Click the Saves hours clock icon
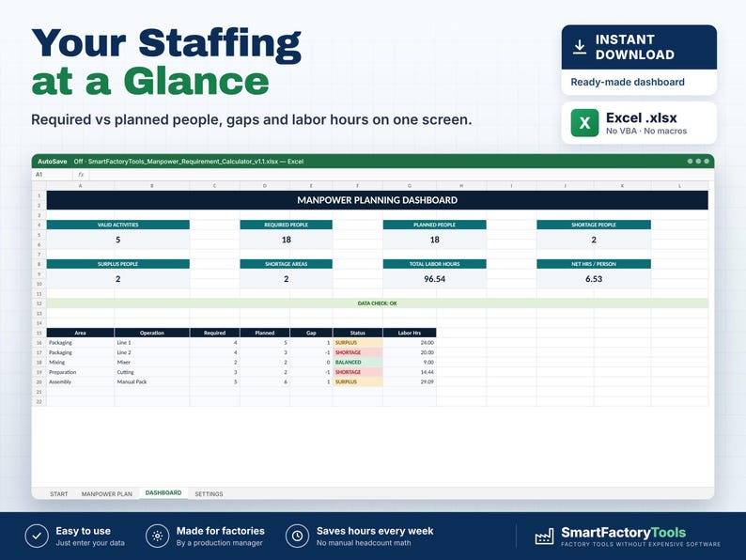Viewport: 746px width, 560px height. pos(297,537)
